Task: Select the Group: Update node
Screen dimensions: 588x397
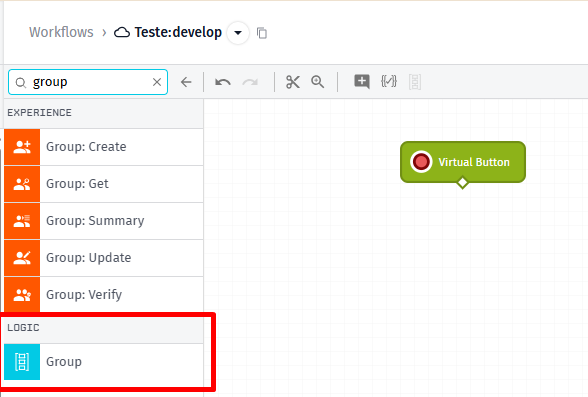Action: [x=104, y=258]
